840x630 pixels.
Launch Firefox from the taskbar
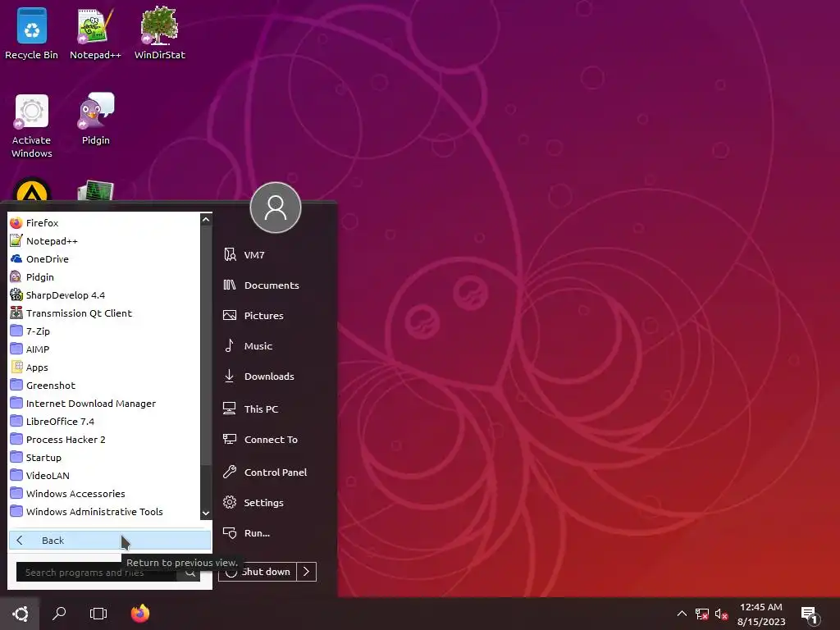140,614
